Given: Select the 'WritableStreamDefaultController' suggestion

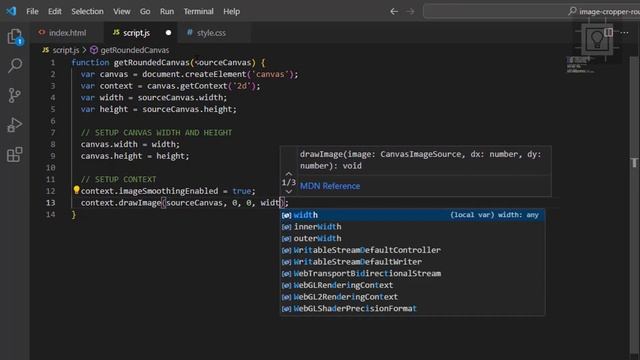Looking at the screenshot, I should (412, 250).
